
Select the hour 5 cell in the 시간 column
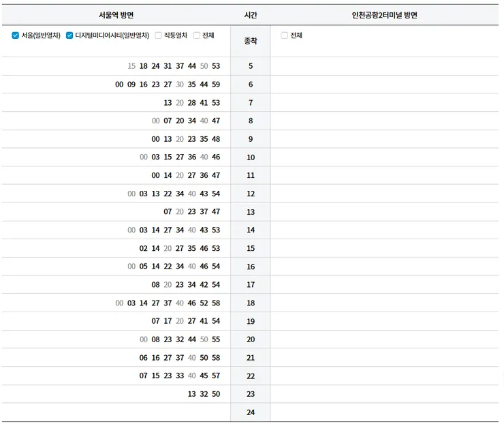tap(251, 66)
